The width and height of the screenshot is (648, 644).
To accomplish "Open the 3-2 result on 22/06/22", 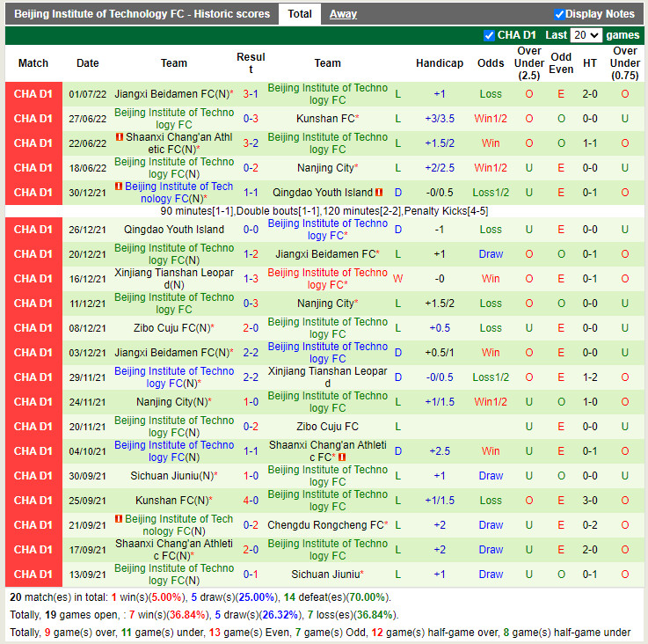I will tap(251, 143).
